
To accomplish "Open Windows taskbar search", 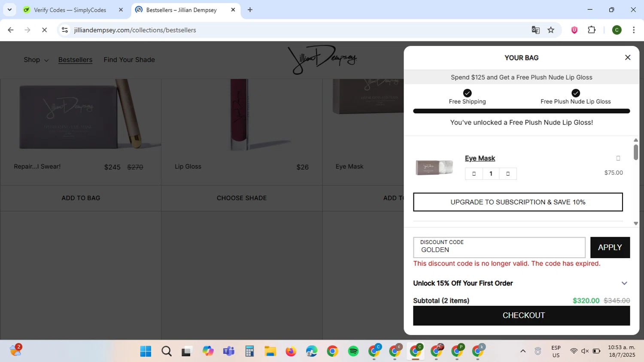I will [x=167, y=351].
